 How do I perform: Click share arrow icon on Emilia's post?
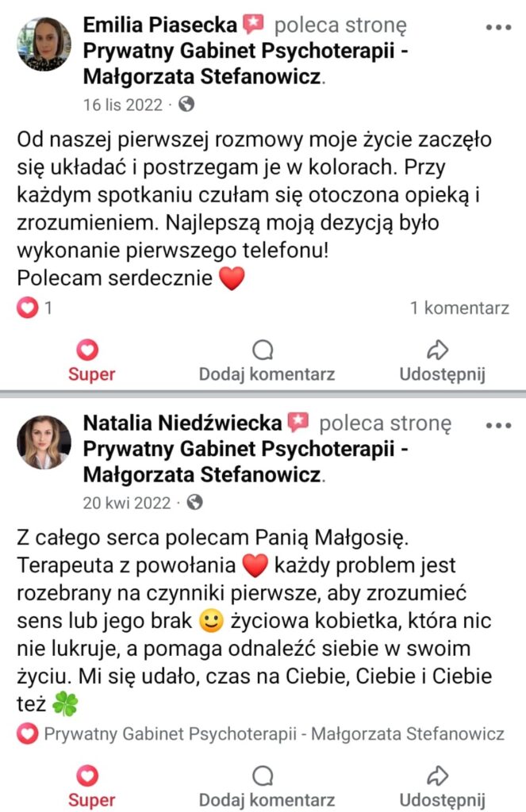click(x=438, y=350)
